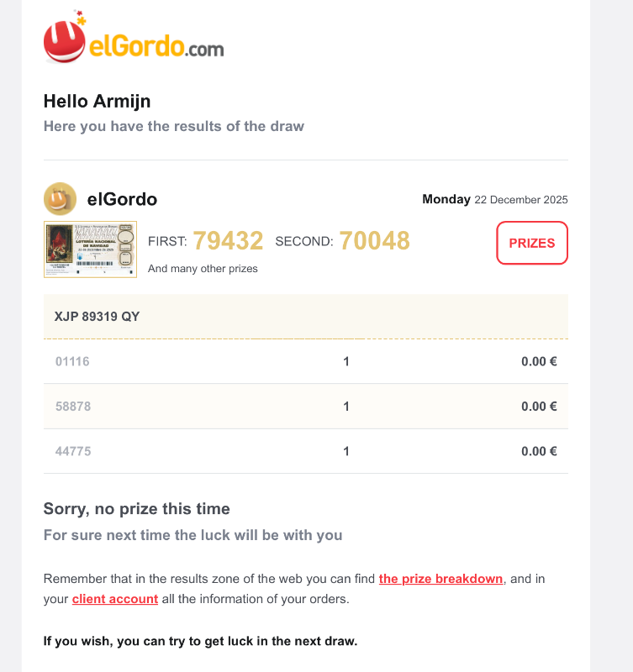Click the 'try to get luck in next draw' sentence

200,642
